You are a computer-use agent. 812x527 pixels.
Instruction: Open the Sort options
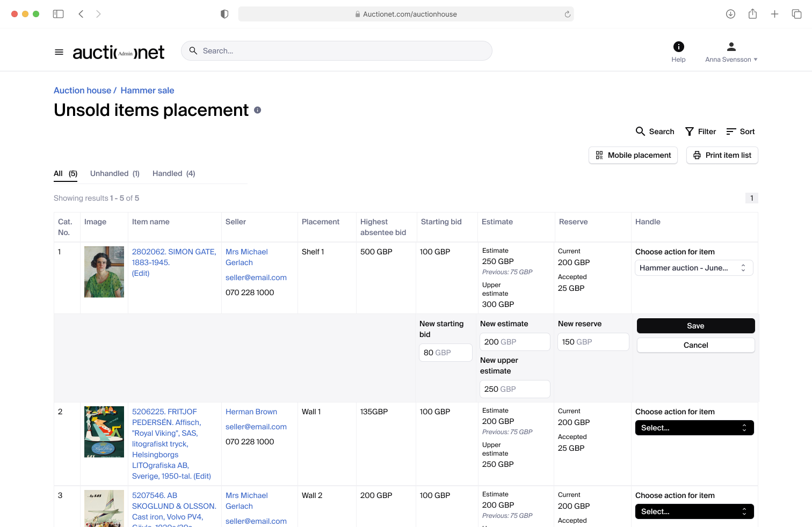pyautogui.click(x=741, y=131)
